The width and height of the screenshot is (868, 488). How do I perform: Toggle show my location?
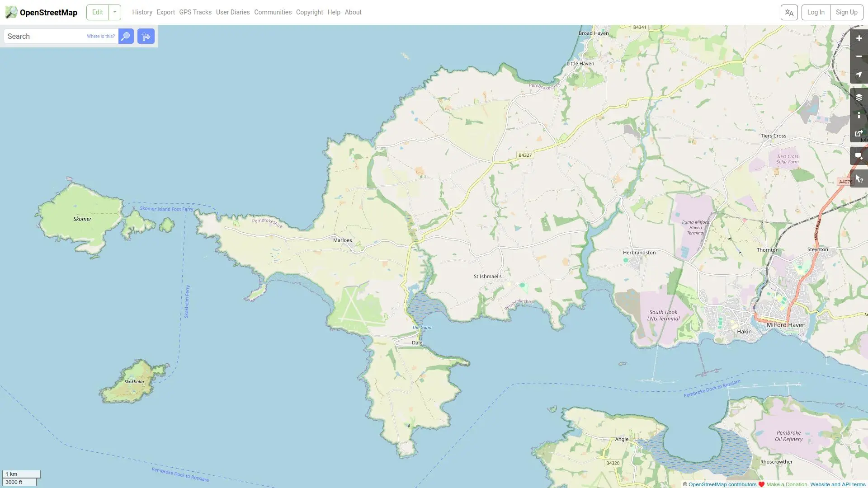[859, 75]
